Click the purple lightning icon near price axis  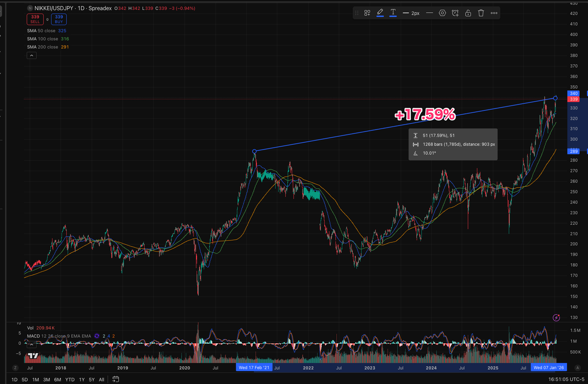(x=556, y=318)
